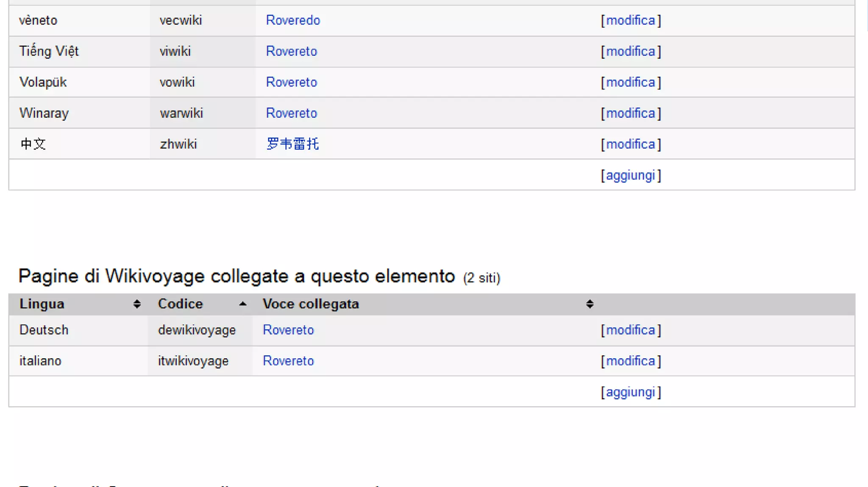Add a new Wikipedia link with aggiungi

pos(630,175)
